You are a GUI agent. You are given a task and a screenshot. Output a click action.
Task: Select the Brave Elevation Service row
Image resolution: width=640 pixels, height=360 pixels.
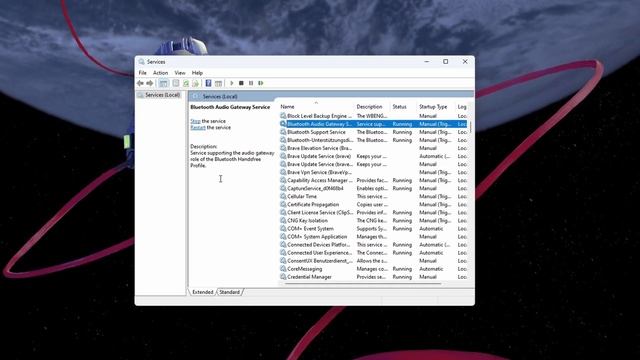click(x=373, y=148)
